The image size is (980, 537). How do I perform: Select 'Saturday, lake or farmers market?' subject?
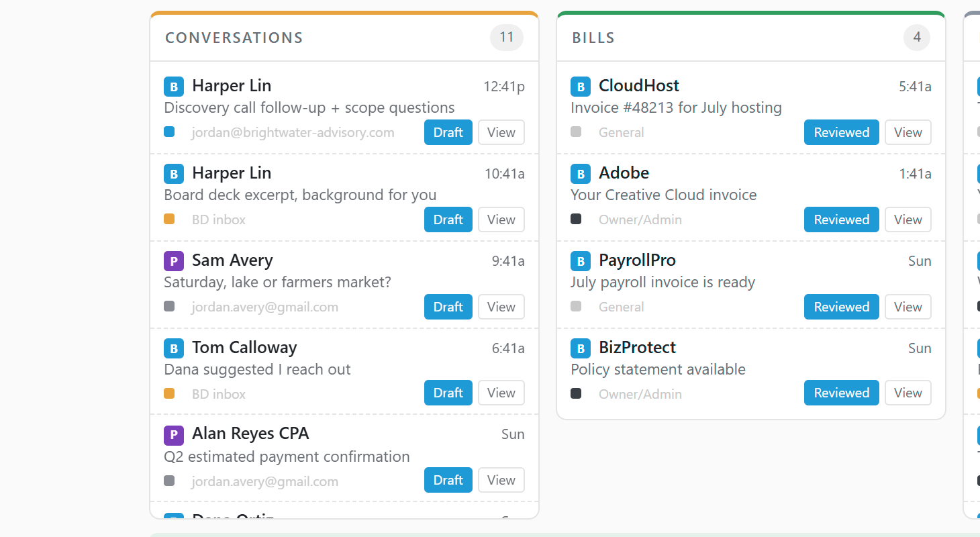[x=277, y=282]
